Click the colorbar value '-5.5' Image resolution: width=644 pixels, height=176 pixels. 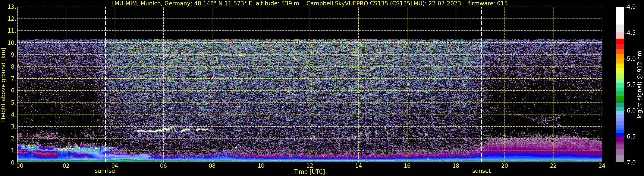(630, 85)
